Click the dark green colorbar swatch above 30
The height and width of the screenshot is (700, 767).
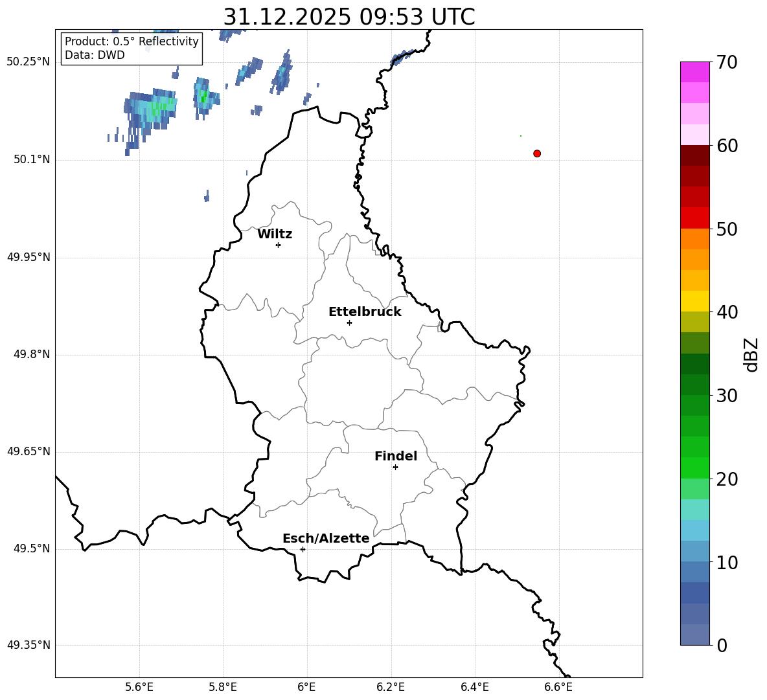coord(694,385)
